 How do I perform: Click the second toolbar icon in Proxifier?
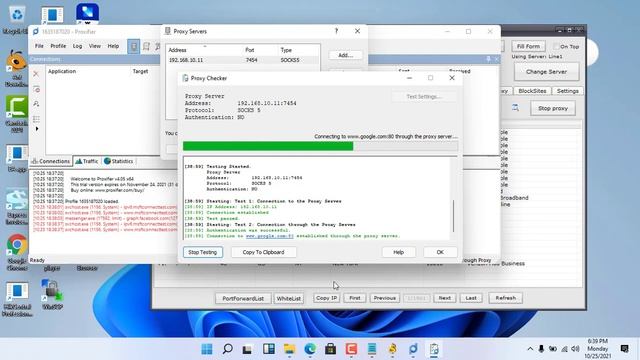tap(146, 46)
